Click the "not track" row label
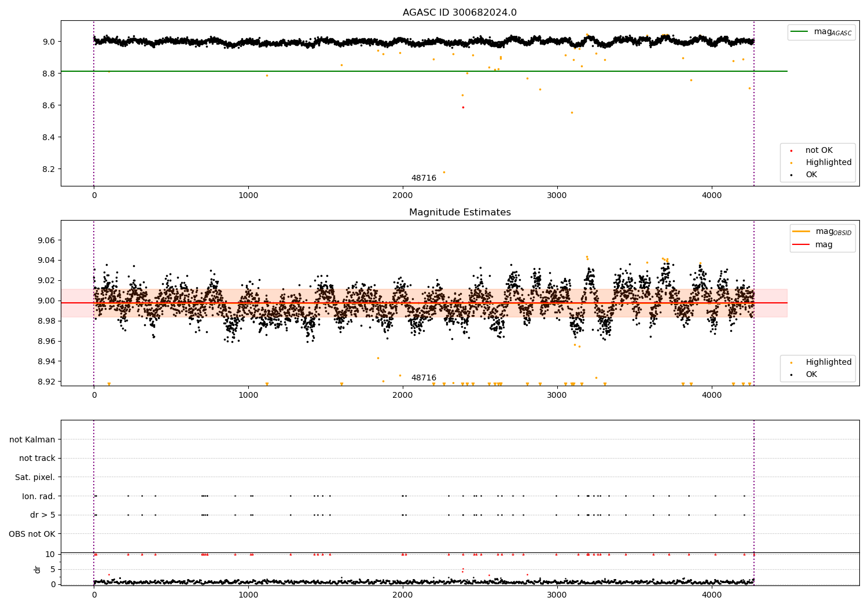Viewport: 868px width, 608px height. coord(37,459)
